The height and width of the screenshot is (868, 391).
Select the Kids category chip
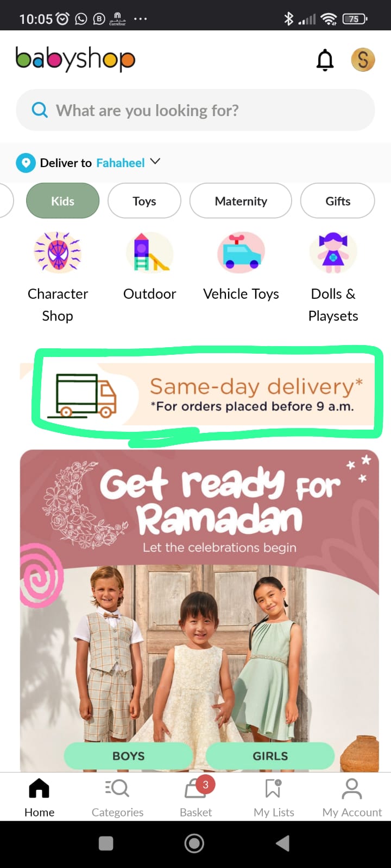(63, 201)
